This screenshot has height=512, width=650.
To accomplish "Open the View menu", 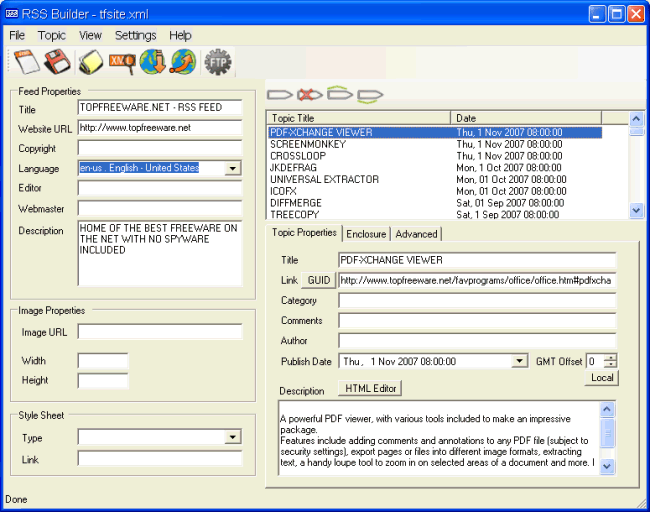I will click(90, 36).
